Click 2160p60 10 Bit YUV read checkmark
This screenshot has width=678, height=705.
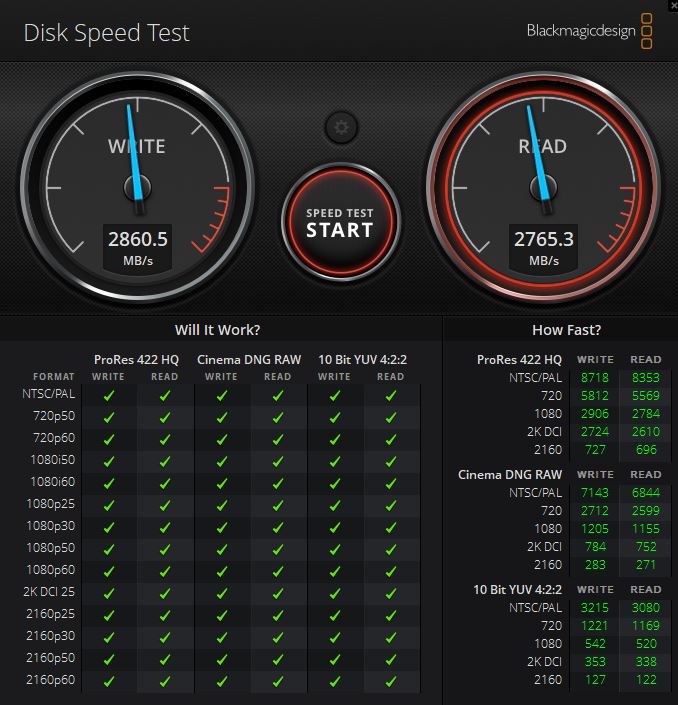pos(391,682)
